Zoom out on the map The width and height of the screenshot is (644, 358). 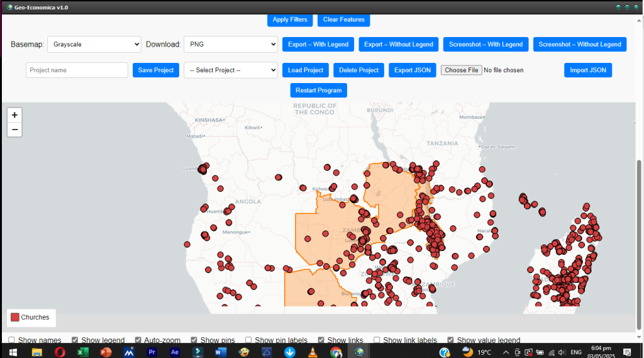pyautogui.click(x=15, y=130)
